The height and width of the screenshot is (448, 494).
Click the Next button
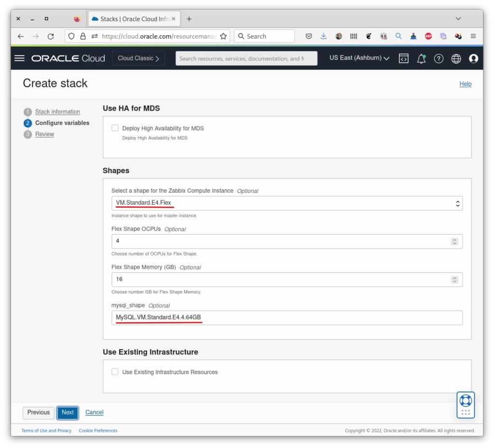pyautogui.click(x=68, y=413)
